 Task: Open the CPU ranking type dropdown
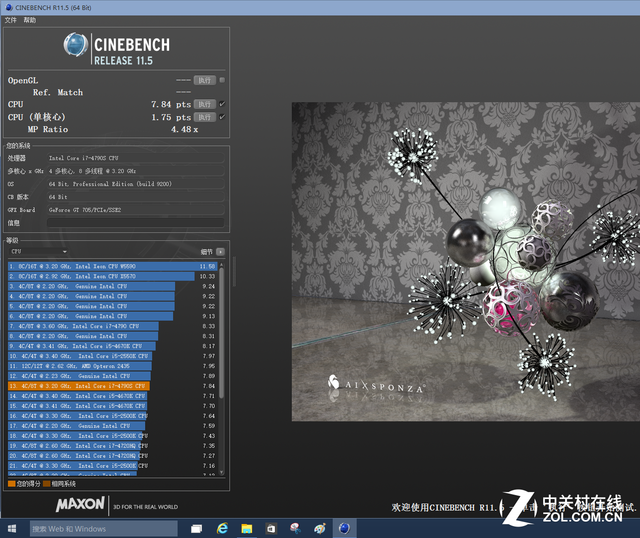click(38, 251)
